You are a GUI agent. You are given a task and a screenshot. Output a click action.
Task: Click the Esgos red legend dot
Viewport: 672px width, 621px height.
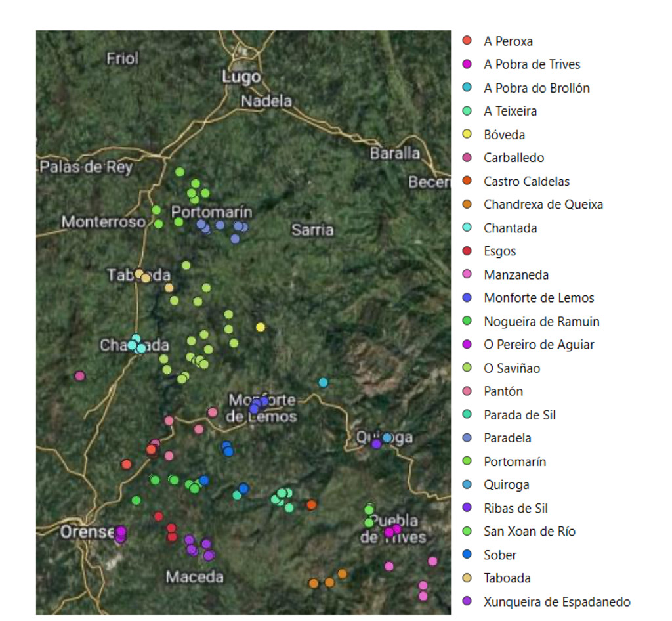click(467, 251)
